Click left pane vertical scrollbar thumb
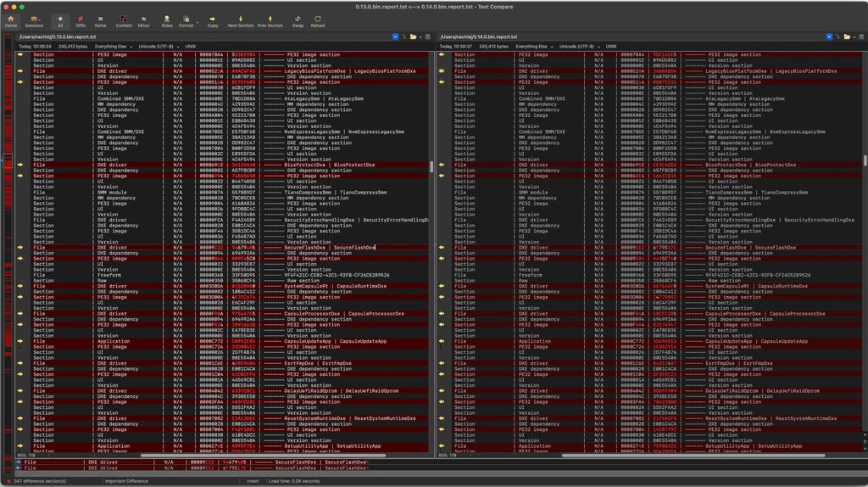This screenshot has width=868, height=487. click(x=431, y=167)
